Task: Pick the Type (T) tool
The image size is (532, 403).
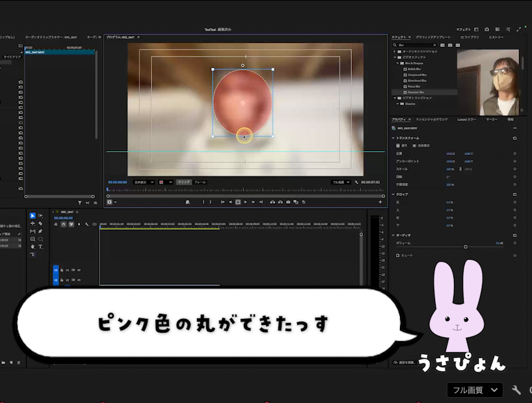Action: click(x=40, y=247)
